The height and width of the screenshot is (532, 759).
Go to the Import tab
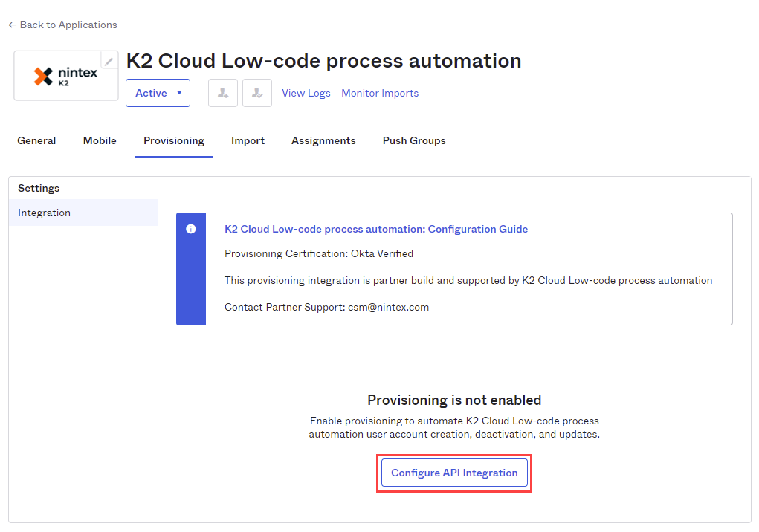coord(248,140)
